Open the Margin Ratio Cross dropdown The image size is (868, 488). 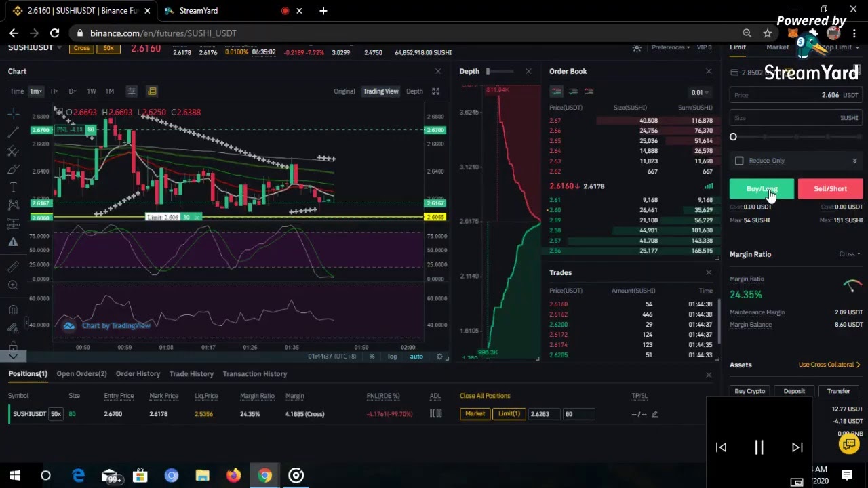[850, 254]
